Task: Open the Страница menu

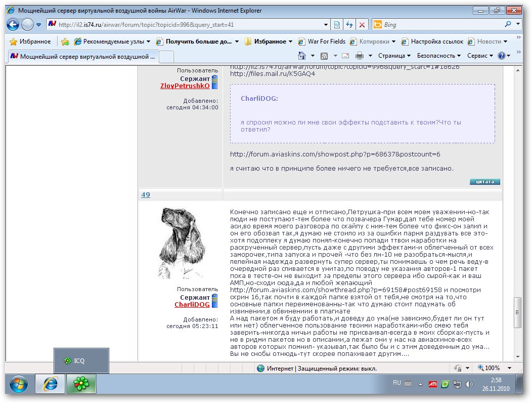Action: [x=394, y=56]
